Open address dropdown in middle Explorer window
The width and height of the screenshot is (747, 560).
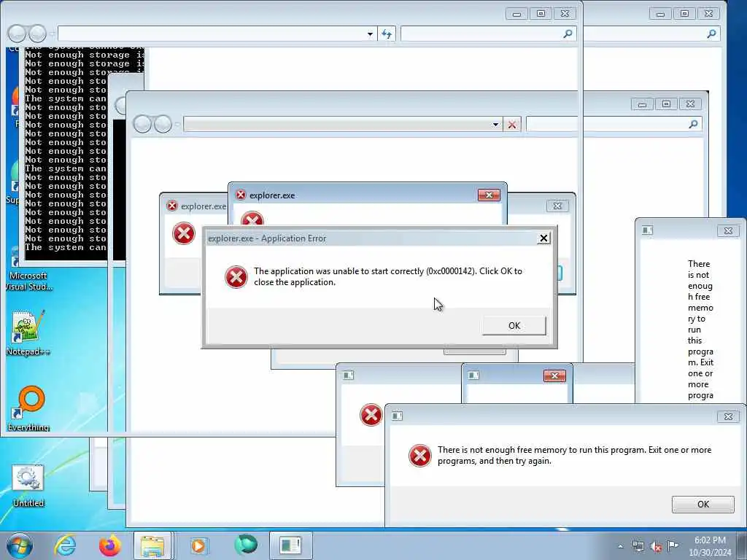(x=495, y=125)
